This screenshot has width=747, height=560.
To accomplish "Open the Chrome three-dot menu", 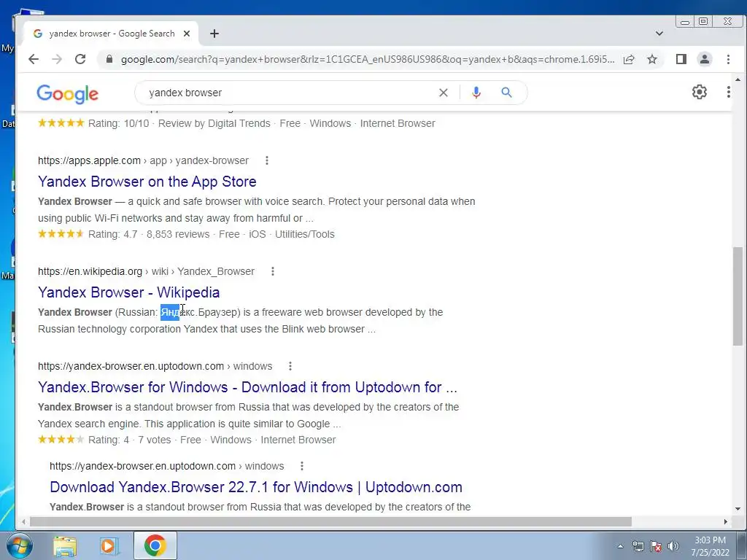I will point(728,59).
